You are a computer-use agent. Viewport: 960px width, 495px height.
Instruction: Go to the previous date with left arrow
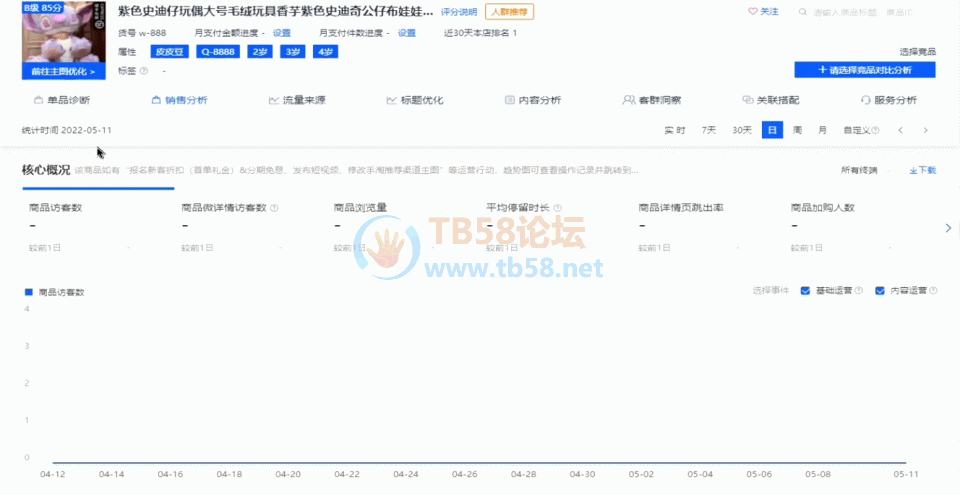tap(900, 130)
